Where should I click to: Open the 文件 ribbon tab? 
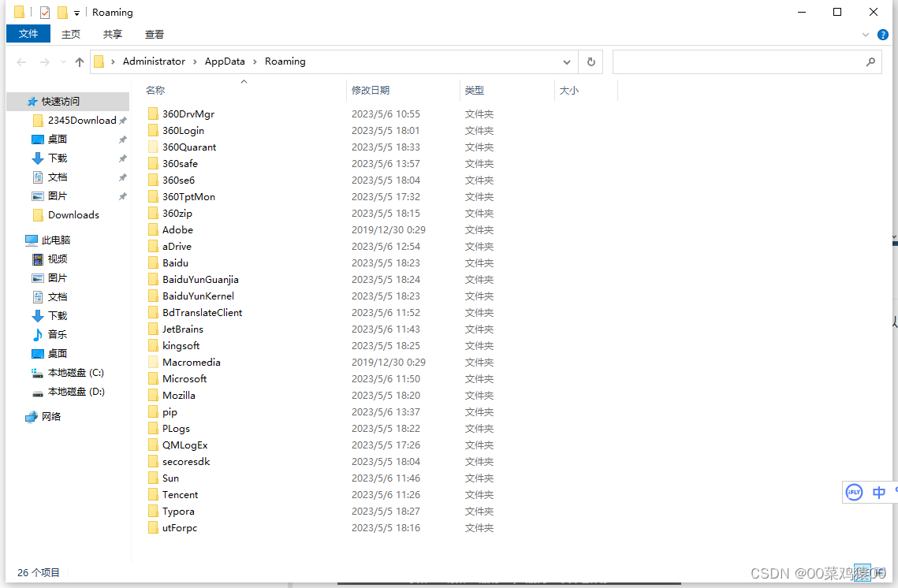pos(28,34)
